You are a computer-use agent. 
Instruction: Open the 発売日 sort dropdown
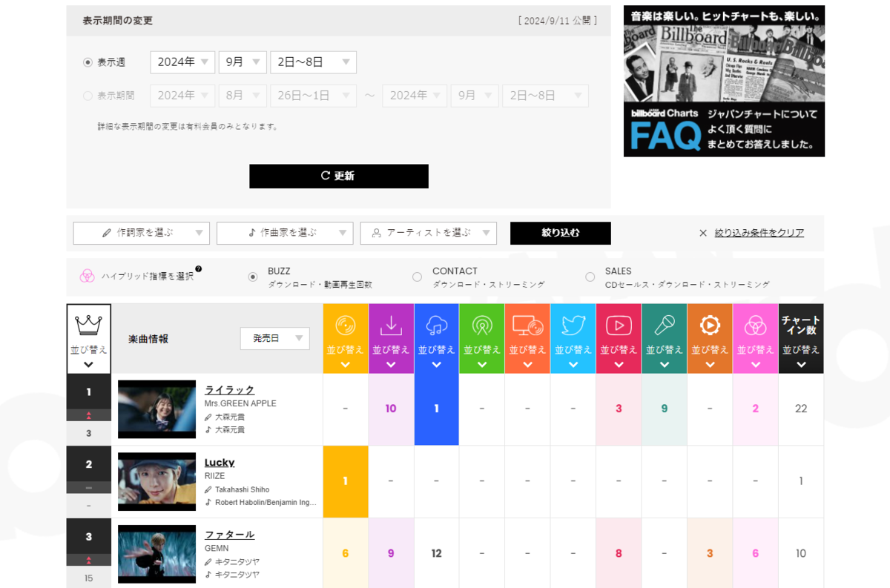(274, 338)
